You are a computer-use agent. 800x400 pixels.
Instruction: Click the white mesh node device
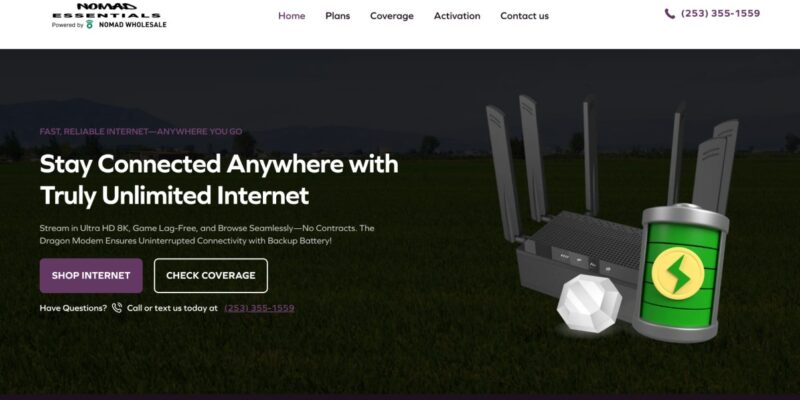pos(589,303)
